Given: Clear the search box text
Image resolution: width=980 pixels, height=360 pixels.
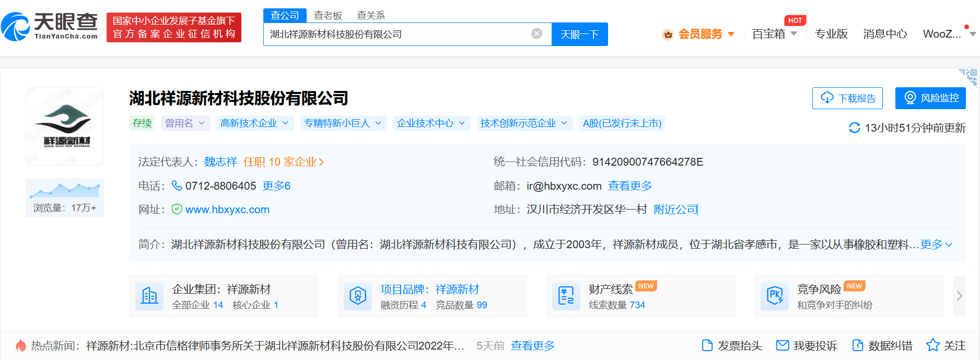Looking at the screenshot, I should coord(536,34).
